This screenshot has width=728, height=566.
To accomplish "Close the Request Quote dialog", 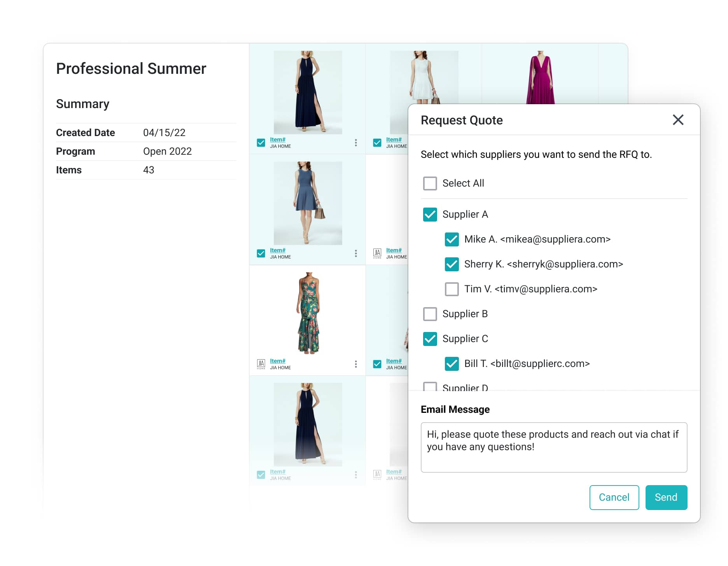I will pos(678,120).
